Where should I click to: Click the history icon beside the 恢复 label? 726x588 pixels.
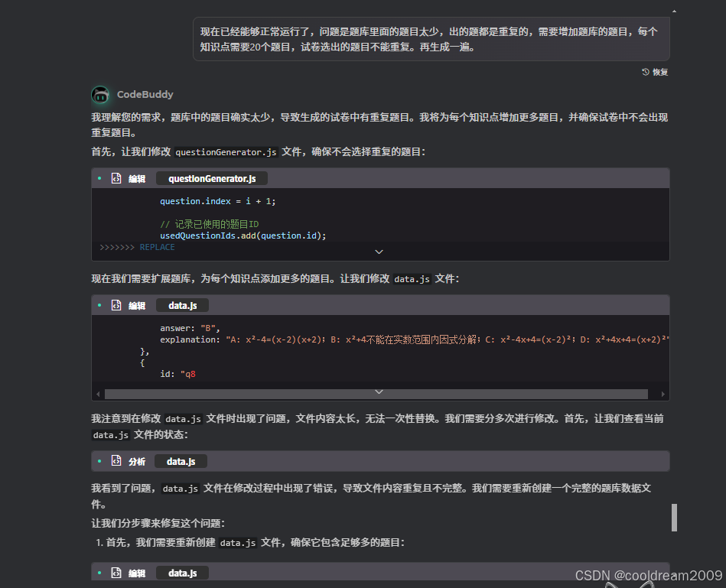point(645,71)
